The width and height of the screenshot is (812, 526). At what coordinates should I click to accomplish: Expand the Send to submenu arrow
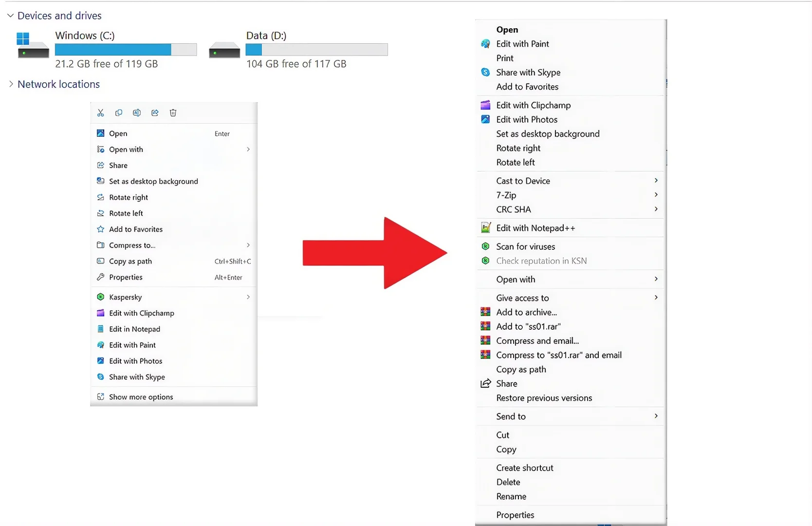(656, 416)
